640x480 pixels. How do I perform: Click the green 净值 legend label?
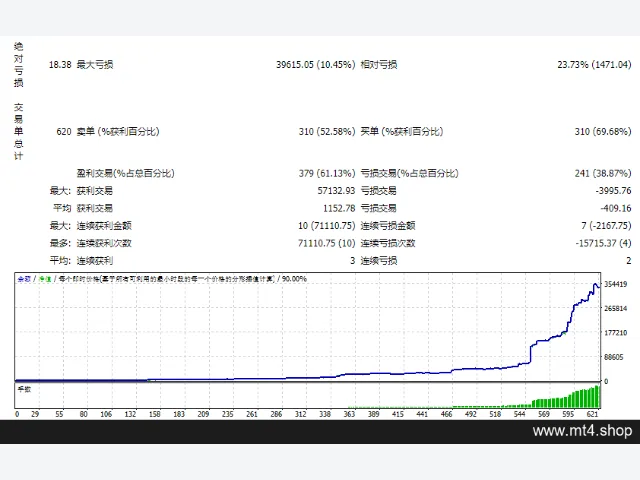[x=45, y=279]
